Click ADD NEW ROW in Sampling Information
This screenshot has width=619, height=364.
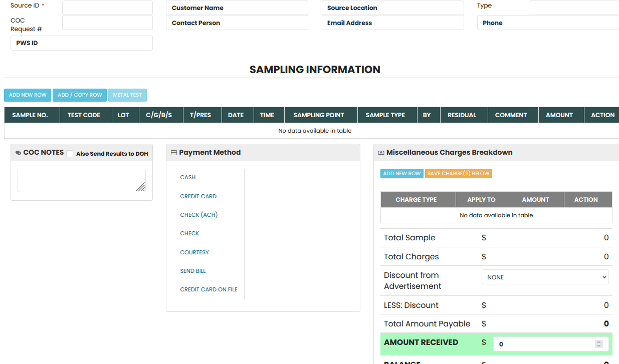28,95
